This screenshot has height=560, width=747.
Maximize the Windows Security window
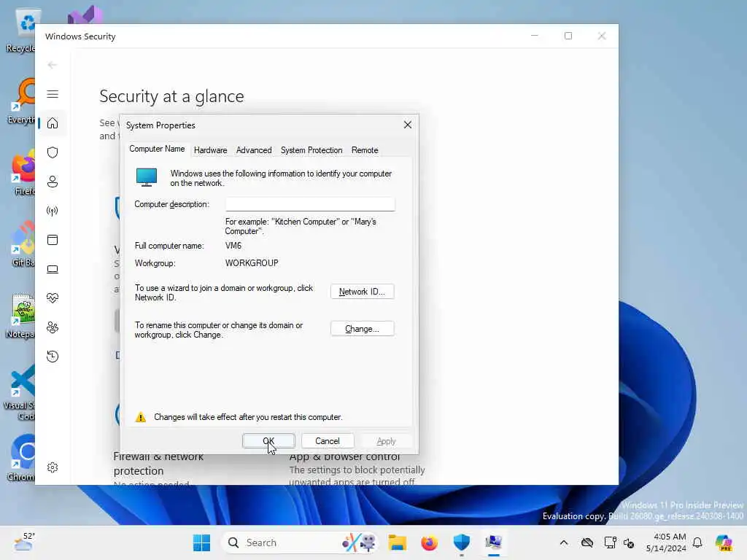(568, 36)
